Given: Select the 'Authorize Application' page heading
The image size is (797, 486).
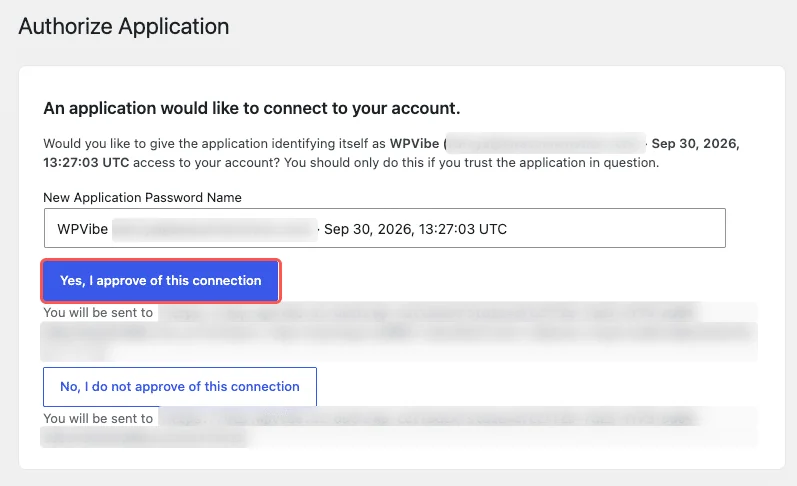Looking at the screenshot, I should pyautogui.click(x=124, y=26).
